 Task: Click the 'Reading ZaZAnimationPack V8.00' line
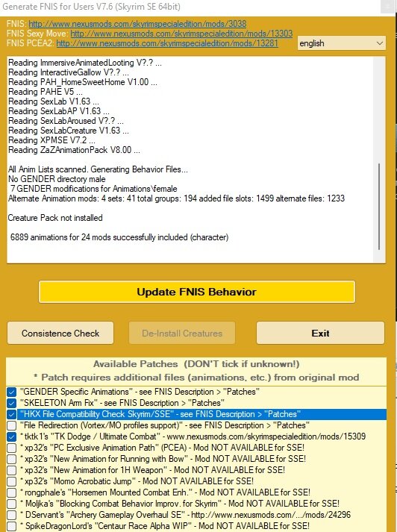click(74, 150)
